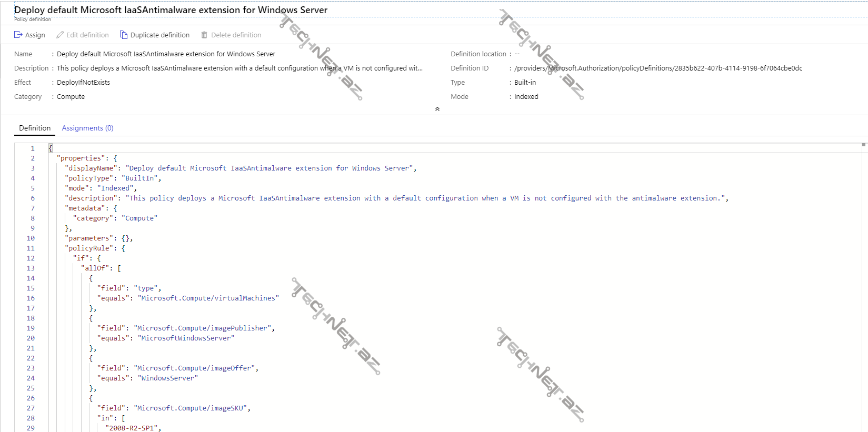Collapse the essentials section using the chevron
This screenshot has height=432, width=868.
pyautogui.click(x=437, y=109)
